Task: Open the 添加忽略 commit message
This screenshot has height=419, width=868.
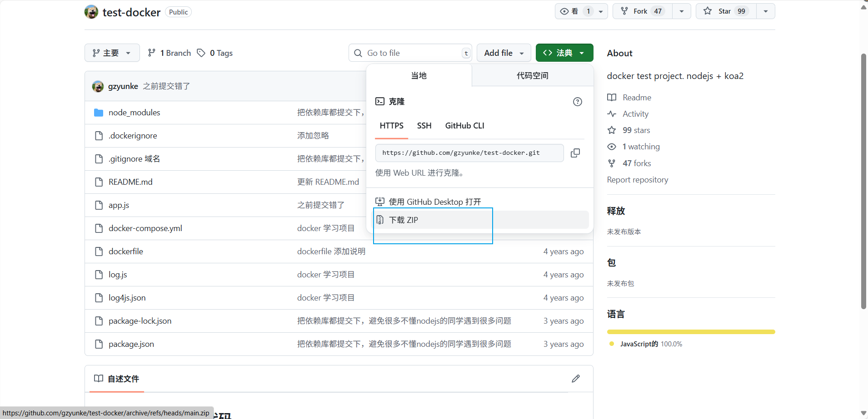Action: coord(313,136)
